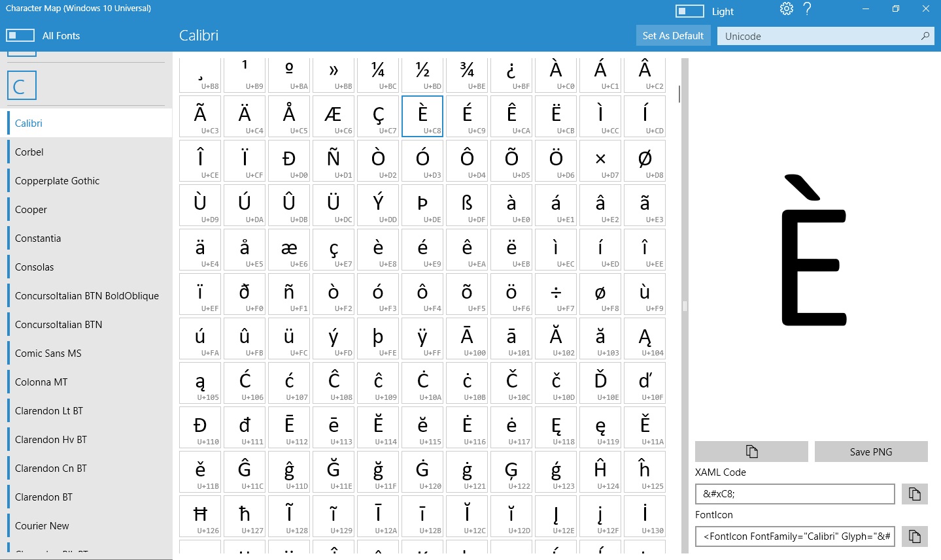941x560 pixels.
Task: Toggle the Light theme switch
Action: point(689,11)
